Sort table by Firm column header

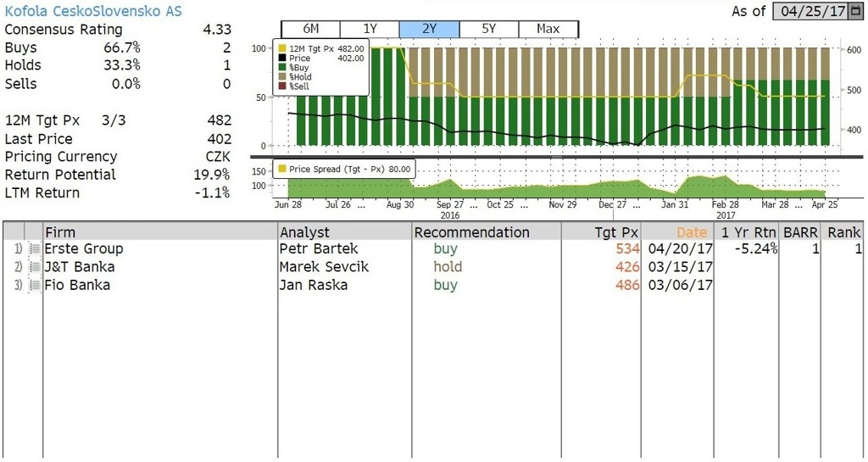[x=160, y=231]
